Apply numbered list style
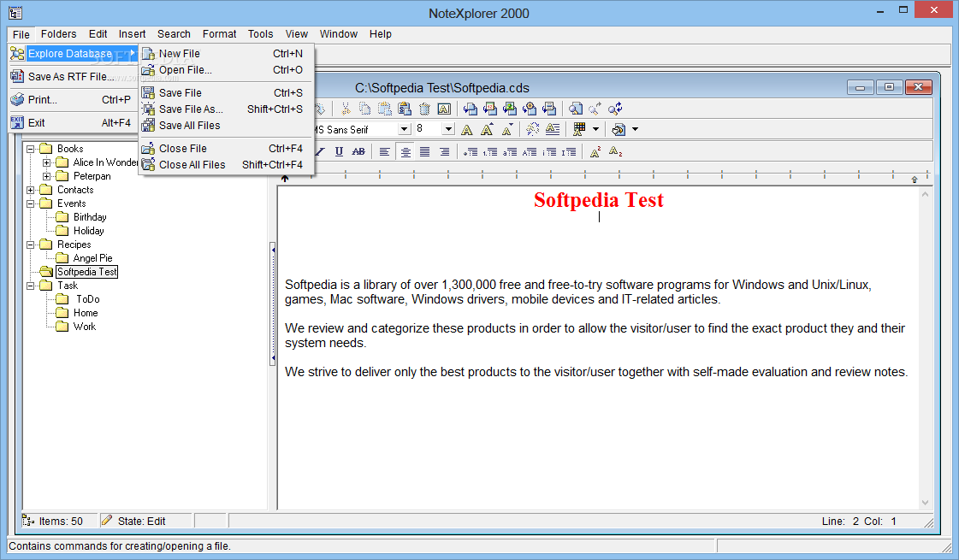Image resolution: width=959 pixels, height=560 pixels. (x=490, y=151)
